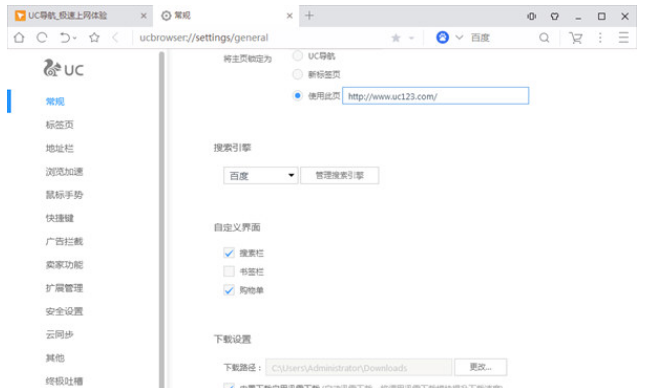Close the 常规 settings tab

pos(290,16)
